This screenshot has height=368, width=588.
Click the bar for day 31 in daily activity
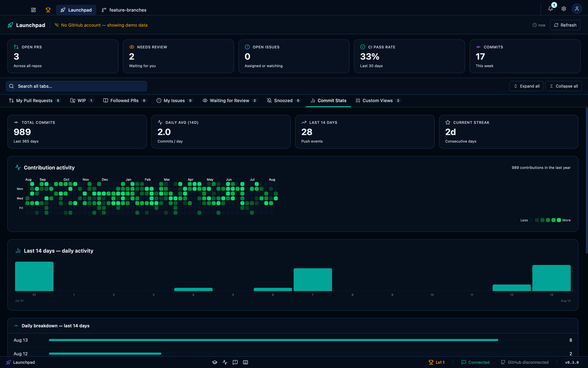pyautogui.click(x=34, y=276)
